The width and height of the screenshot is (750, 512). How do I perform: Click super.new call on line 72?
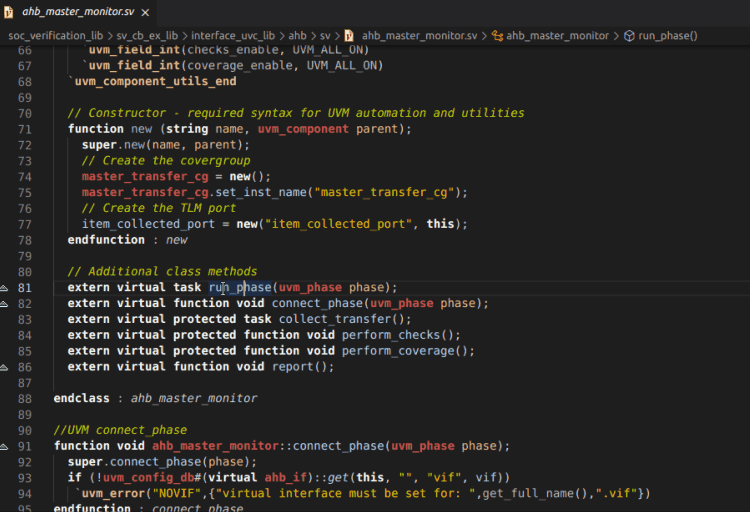165,145
